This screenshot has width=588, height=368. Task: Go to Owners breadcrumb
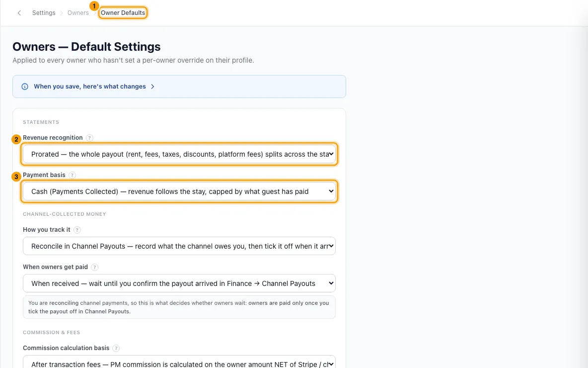point(78,13)
